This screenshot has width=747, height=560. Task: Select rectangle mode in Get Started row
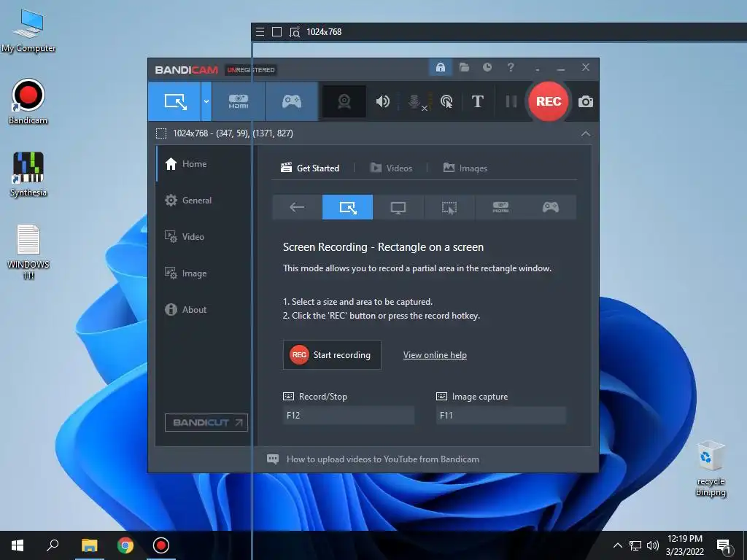[x=347, y=207]
